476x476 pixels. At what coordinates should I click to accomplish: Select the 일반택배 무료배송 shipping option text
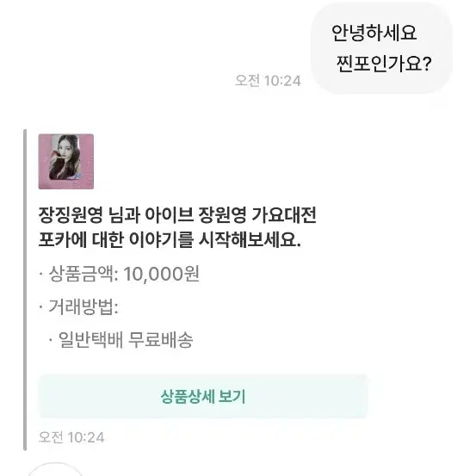coord(126,340)
